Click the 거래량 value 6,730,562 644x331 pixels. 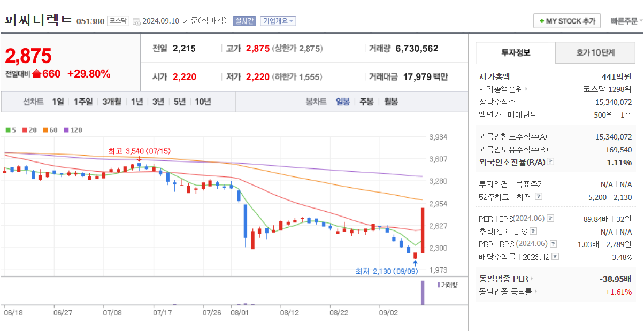click(417, 49)
